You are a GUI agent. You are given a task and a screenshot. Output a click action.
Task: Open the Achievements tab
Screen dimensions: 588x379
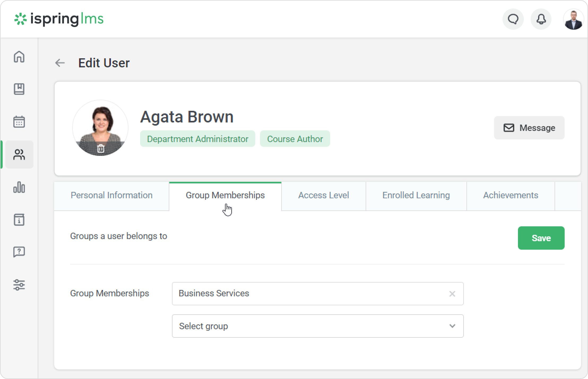511,195
